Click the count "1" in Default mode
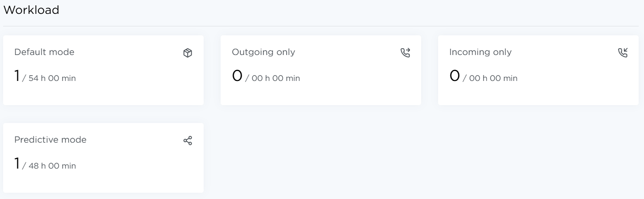The image size is (644, 199). 17,76
